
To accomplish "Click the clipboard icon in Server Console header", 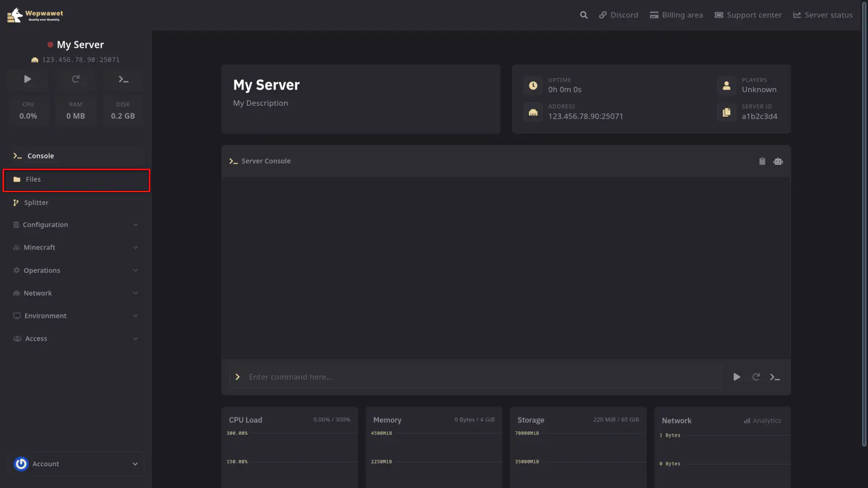I will pos(762,161).
